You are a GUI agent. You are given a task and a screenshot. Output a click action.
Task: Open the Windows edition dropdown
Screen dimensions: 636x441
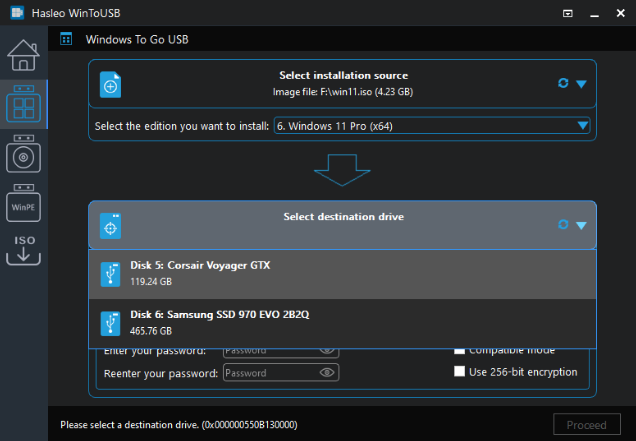(x=431, y=126)
